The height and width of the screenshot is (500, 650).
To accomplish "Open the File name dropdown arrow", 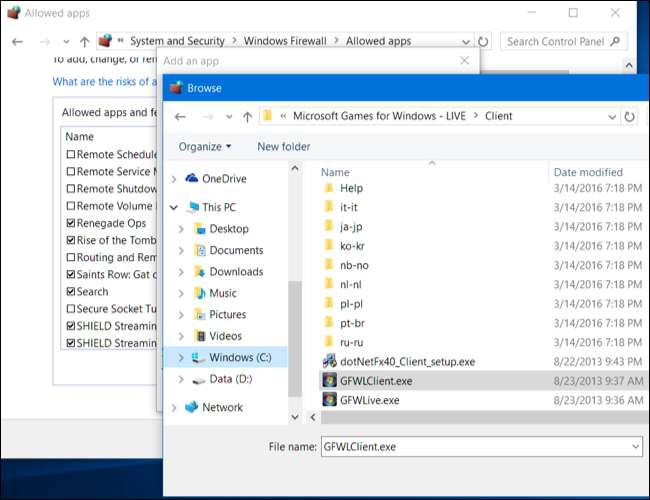I will click(636, 447).
